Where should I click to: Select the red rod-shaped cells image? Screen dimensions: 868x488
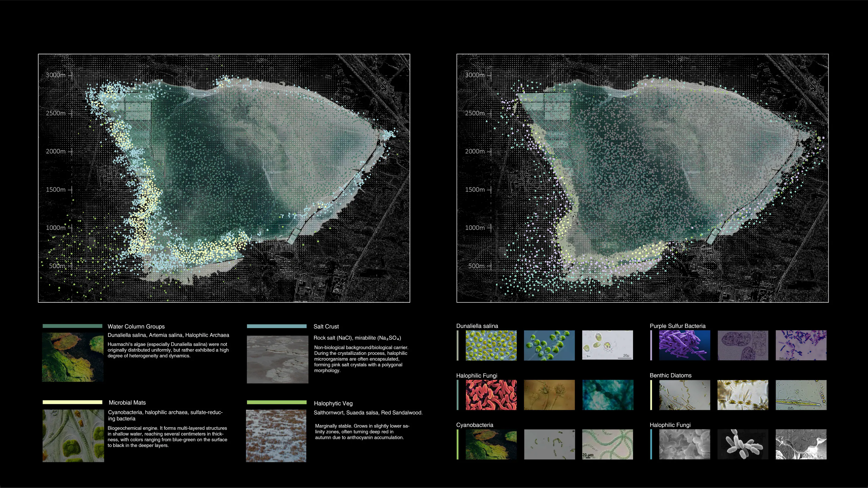[x=491, y=395]
